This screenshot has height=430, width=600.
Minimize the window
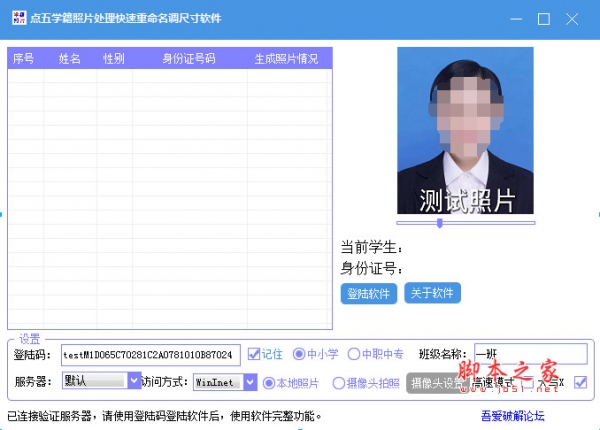(x=516, y=19)
